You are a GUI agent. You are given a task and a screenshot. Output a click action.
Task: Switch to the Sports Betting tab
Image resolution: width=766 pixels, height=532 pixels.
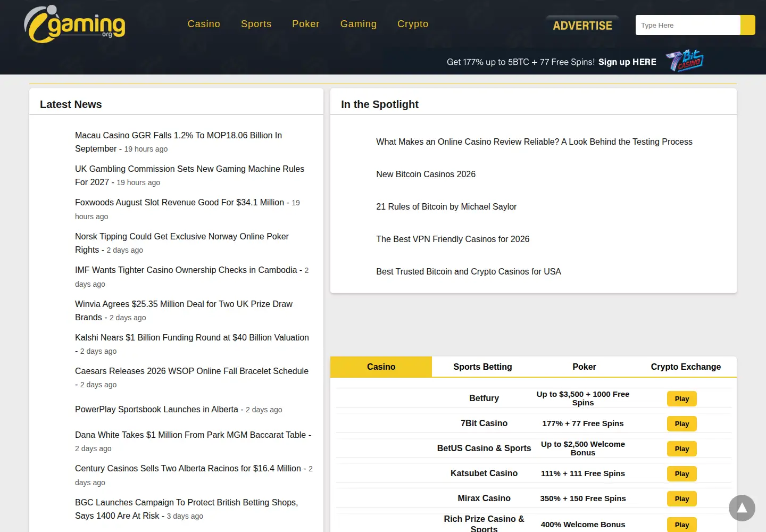coord(482,367)
